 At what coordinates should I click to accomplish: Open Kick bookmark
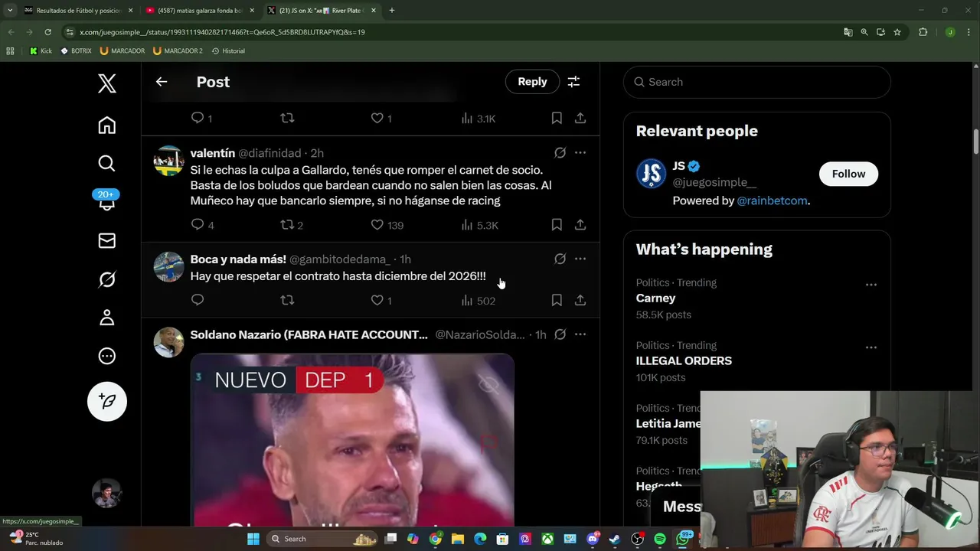[x=41, y=51]
